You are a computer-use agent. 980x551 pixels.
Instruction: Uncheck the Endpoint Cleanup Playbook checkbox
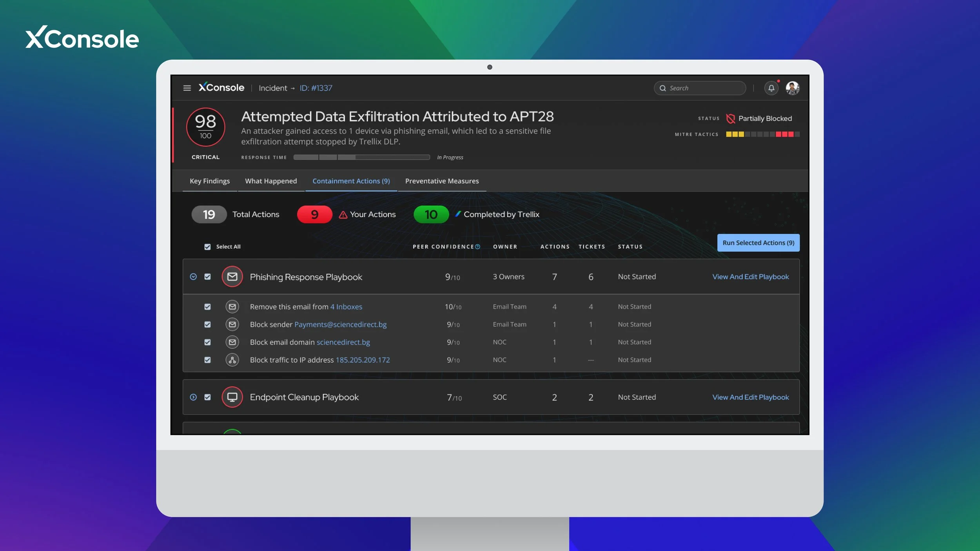pyautogui.click(x=207, y=397)
